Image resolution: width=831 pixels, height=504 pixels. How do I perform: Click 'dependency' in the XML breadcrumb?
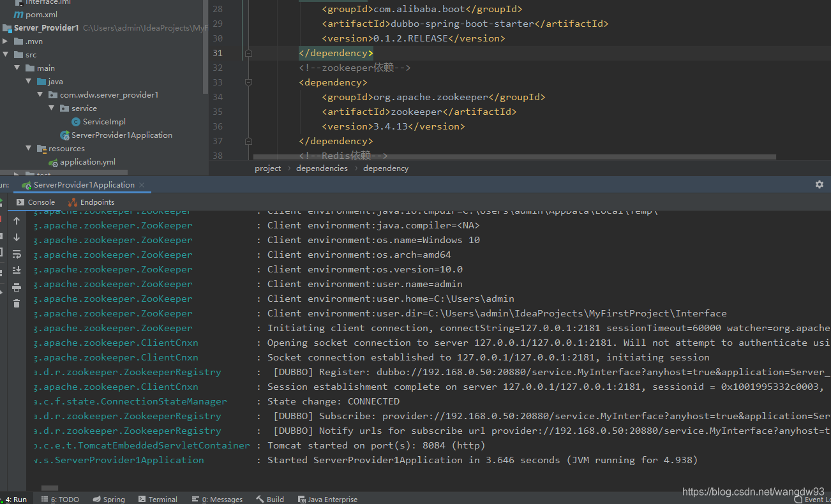coord(386,168)
